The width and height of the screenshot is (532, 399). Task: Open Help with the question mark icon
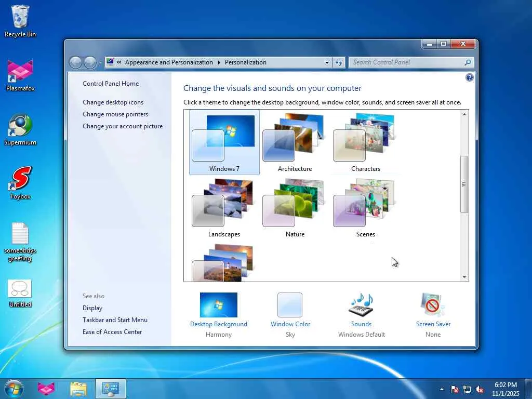pyautogui.click(x=469, y=78)
